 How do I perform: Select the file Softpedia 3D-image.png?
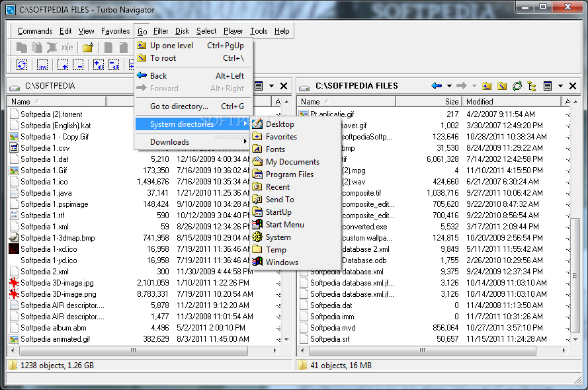coord(58,294)
